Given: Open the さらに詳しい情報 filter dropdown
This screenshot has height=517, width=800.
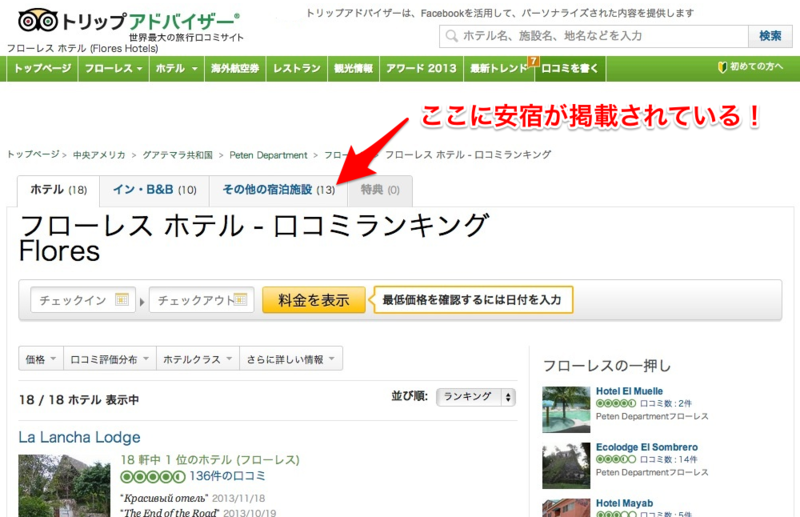Looking at the screenshot, I should (x=291, y=359).
